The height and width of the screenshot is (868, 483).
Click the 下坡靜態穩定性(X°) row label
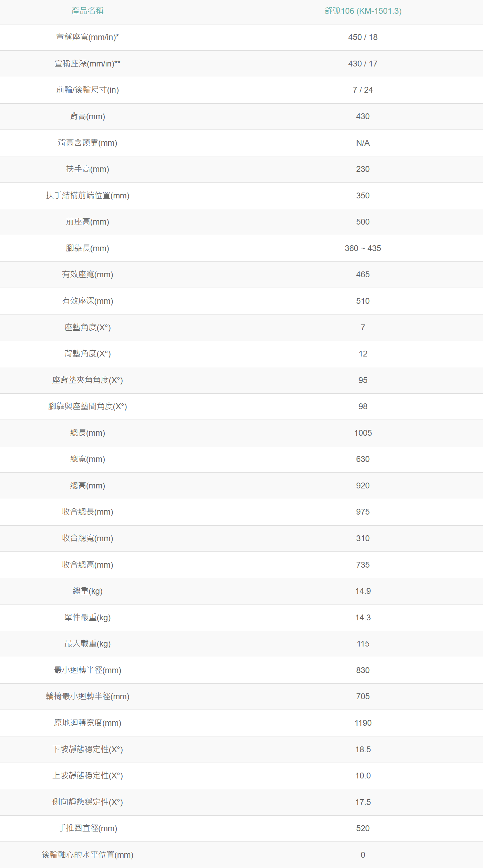[x=88, y=750]
